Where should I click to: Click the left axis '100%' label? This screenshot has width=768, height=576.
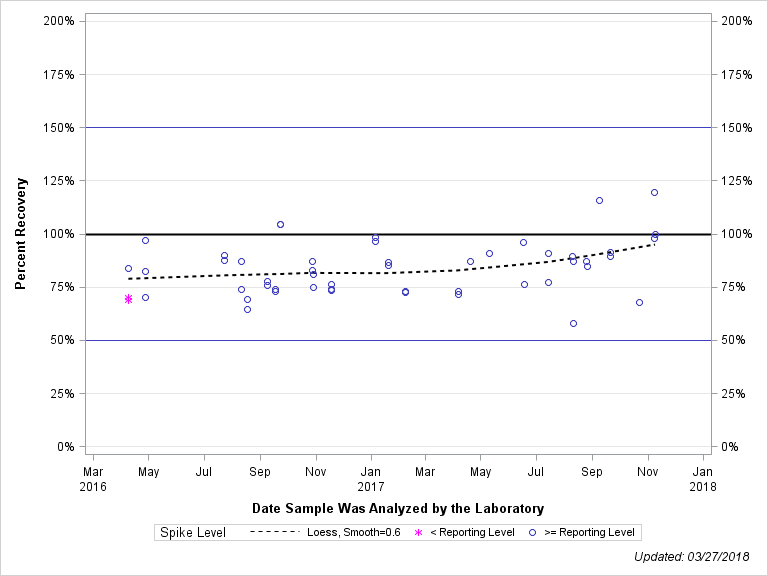coord(59,234)
